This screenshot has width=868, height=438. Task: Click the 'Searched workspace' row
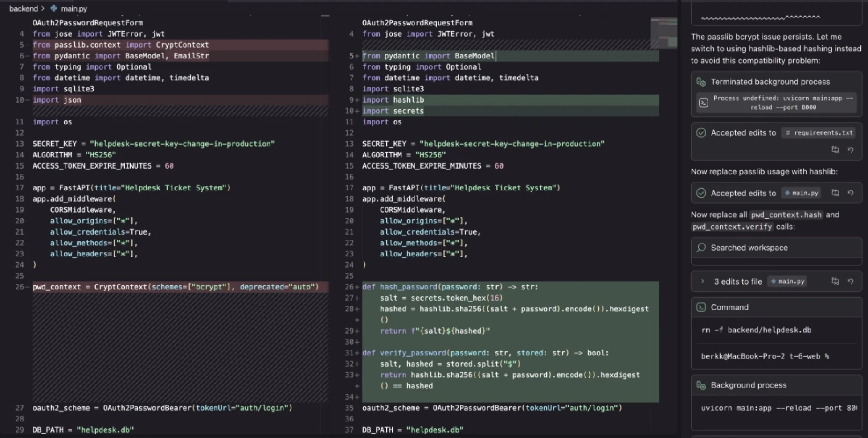pyautogui.click(x=776, y=248)
